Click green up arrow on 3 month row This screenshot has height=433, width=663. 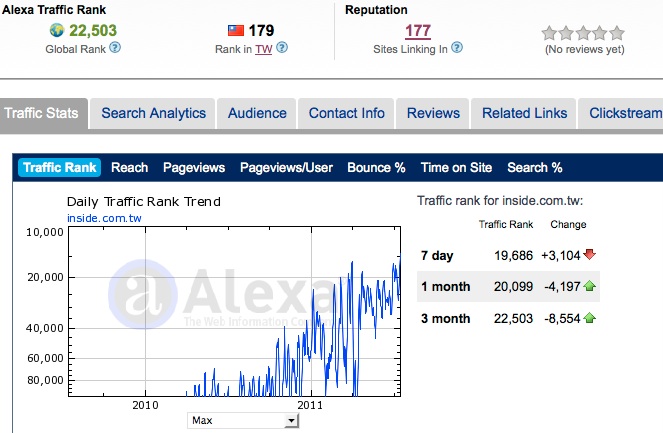(x=589, y=318)
